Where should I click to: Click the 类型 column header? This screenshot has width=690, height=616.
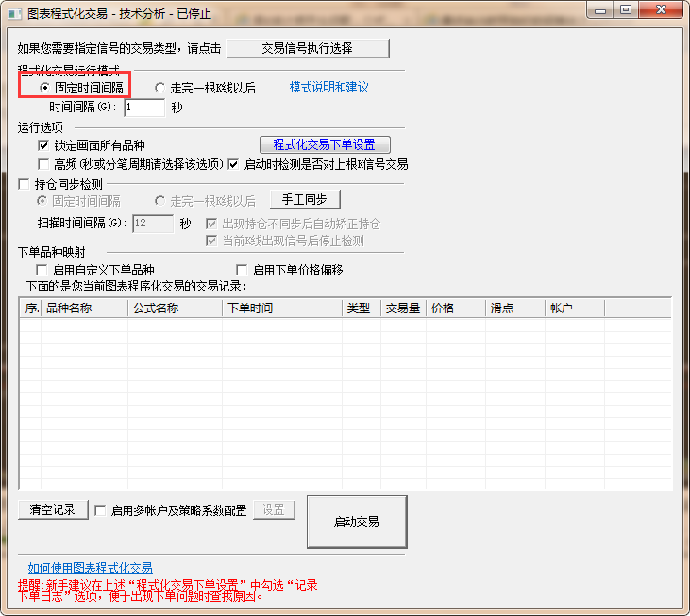coord(362,308)
